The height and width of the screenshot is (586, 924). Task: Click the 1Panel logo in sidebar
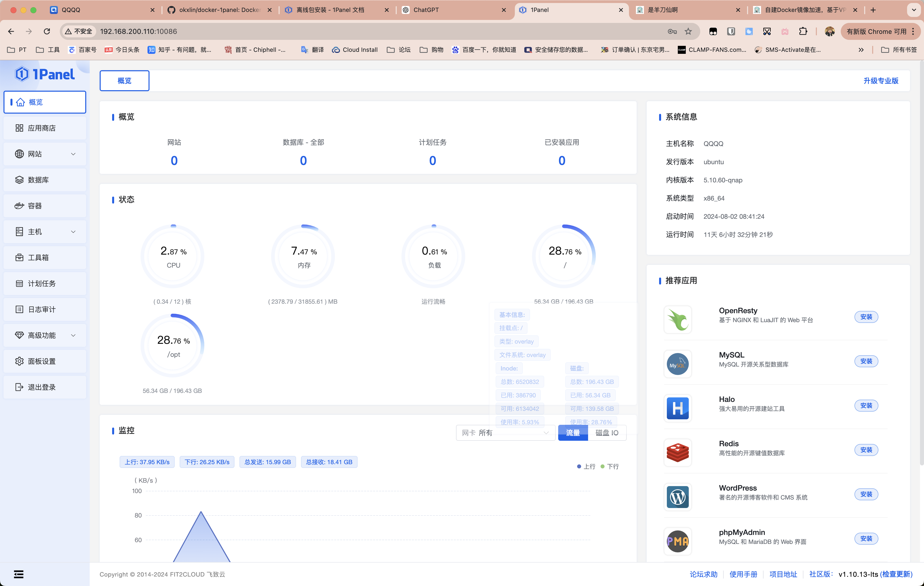tap(45, 74)
